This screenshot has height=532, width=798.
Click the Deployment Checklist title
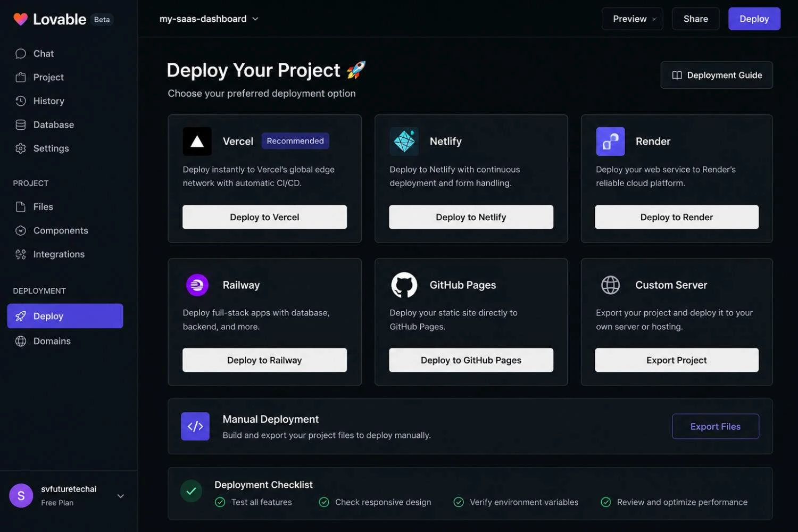pyautogui.click(x=263, y=485)
